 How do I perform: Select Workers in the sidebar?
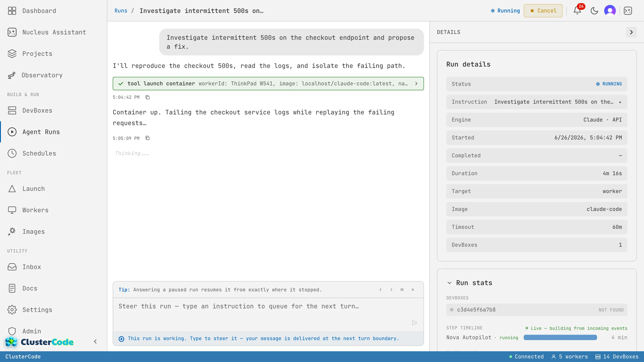pos(36,210)
